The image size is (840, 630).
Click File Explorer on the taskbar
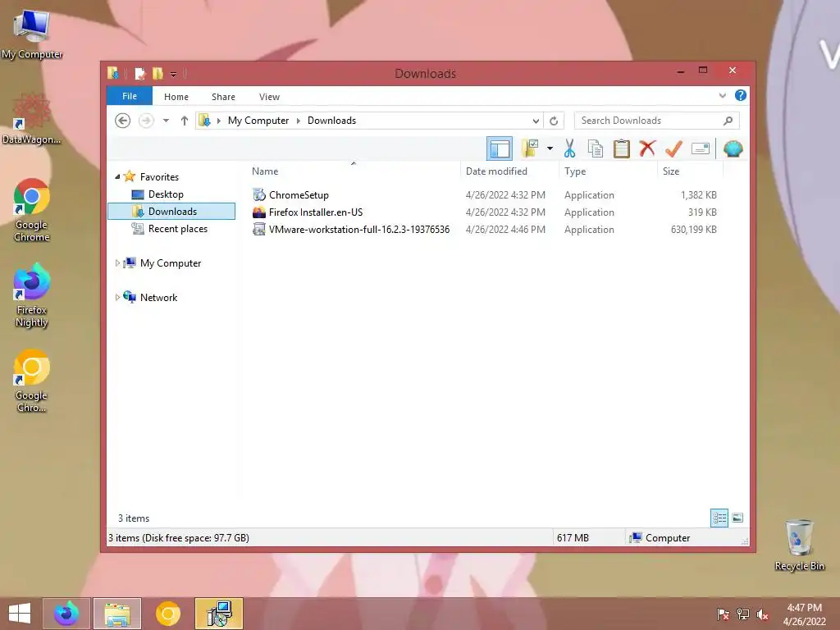point(117,614)
